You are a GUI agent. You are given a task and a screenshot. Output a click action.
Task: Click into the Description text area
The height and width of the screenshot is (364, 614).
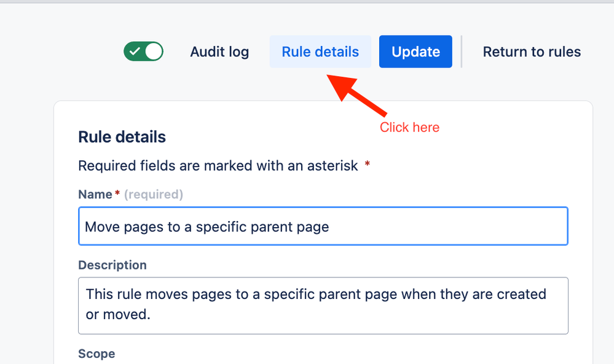[323, 306]
